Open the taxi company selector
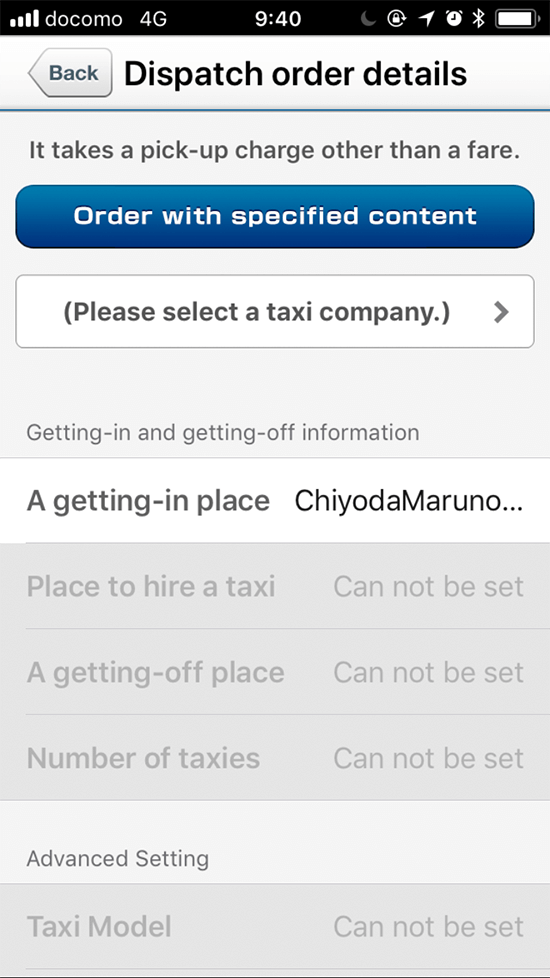The width and height of the screenshot is (550, 978). pyautogui.click(x=275, y=311)
